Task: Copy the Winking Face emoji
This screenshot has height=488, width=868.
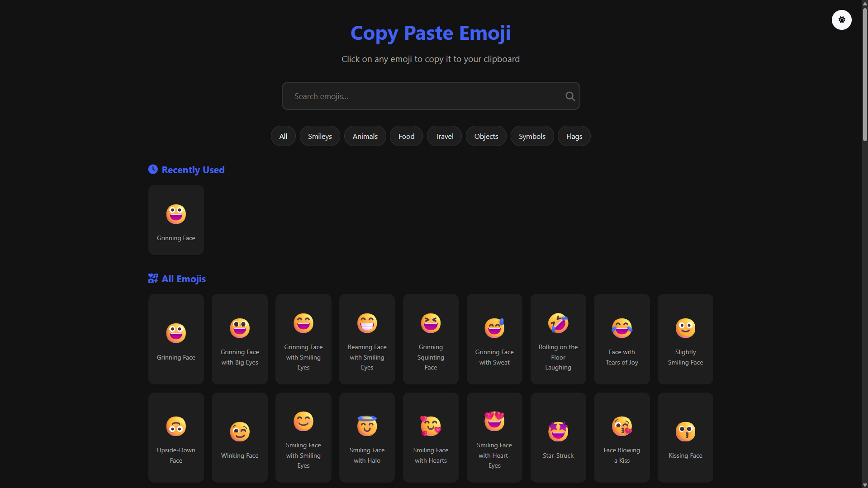Action: [240, 437]
